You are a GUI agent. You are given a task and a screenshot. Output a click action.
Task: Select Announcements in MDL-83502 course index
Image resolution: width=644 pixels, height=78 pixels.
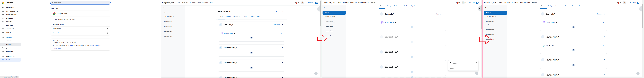pyautogui.click(x=169, y=17)
